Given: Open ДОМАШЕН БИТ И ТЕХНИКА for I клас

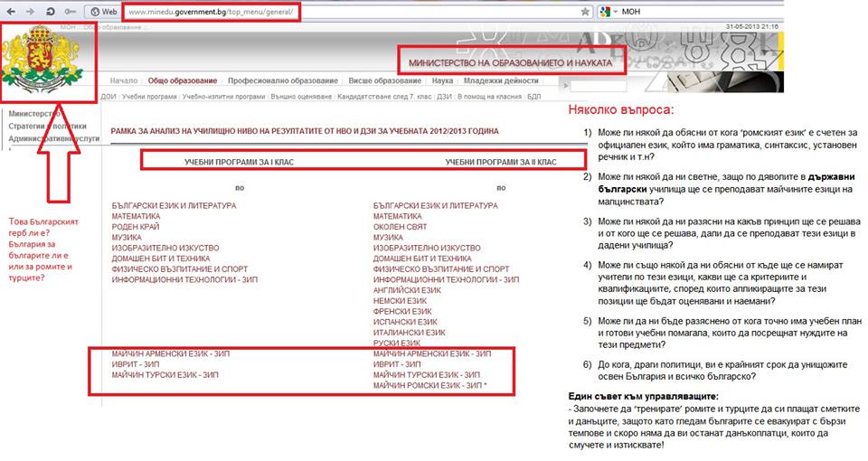Looking at the screenshot, I should point(161,259).
